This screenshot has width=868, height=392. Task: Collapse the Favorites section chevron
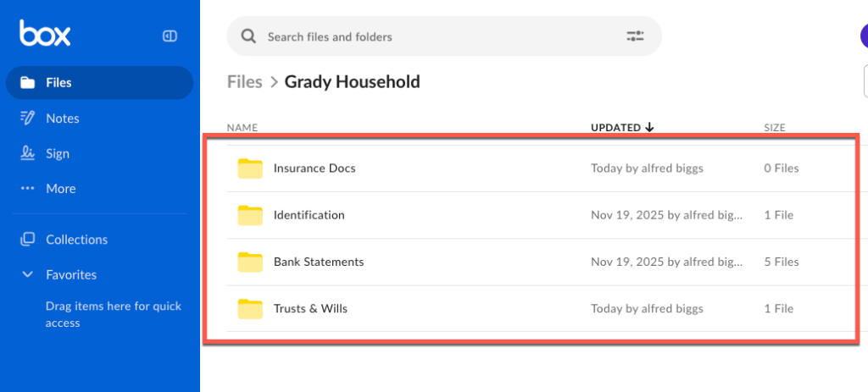click(28, 275)
